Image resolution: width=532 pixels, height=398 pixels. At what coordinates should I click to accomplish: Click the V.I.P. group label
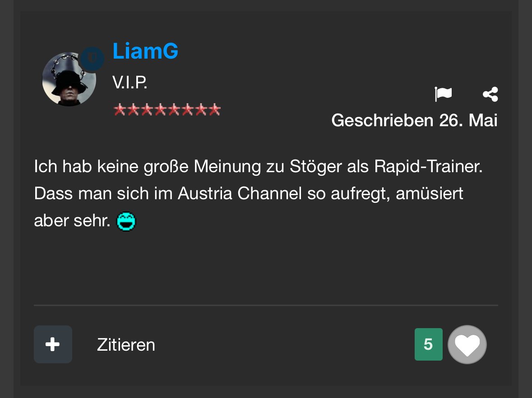(130, 82)
